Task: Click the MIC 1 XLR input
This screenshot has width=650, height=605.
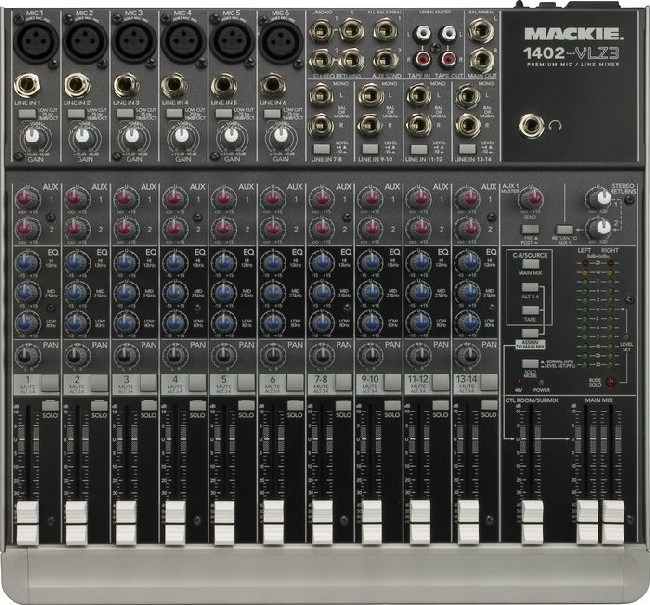Action: 36,41
